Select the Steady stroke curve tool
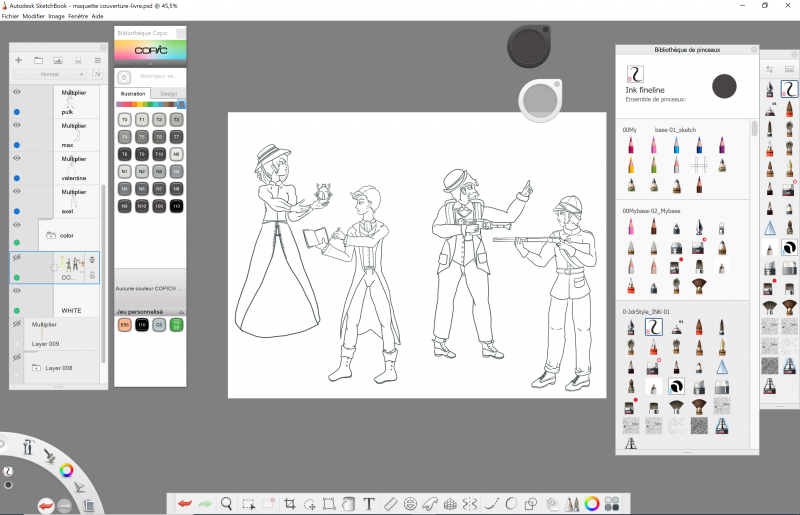Screen dimensions: 800x515 tap(491, 504)
